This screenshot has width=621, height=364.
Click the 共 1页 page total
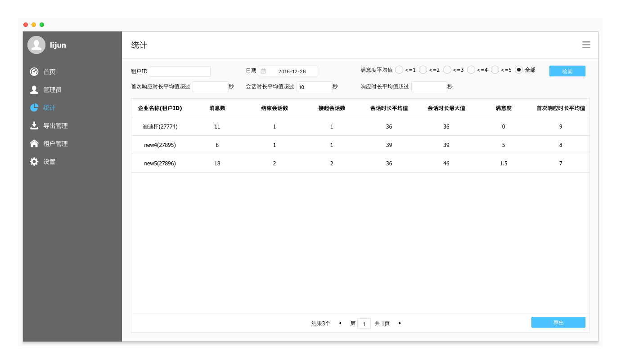click(382, 324)
